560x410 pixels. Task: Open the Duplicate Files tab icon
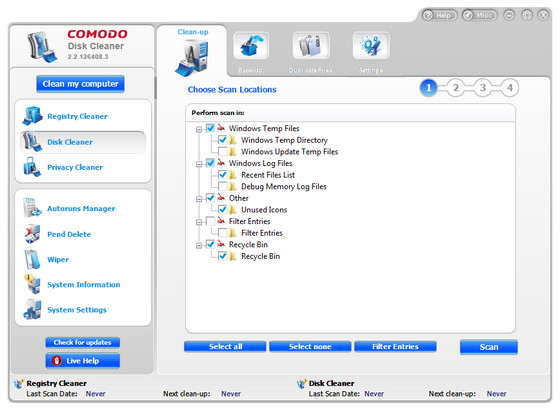[x=311, y=46]
